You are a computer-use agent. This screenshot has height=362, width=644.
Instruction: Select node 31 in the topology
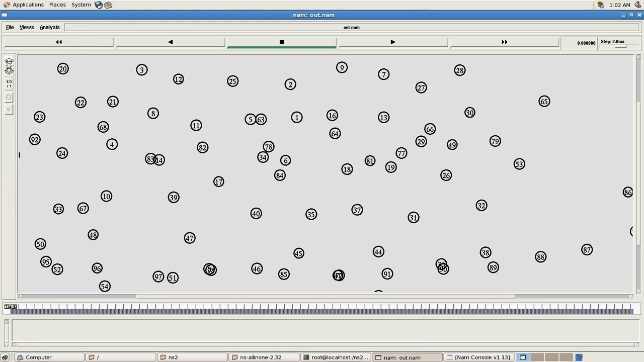(x=413, y=217)
